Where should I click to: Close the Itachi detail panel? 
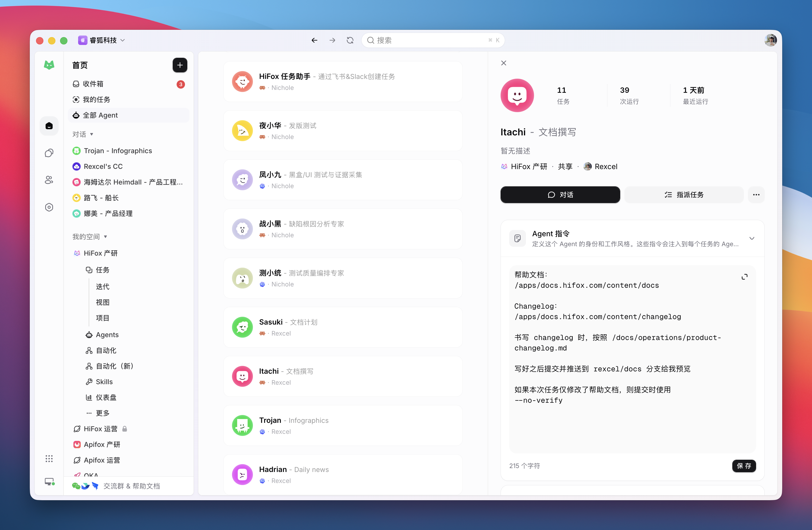[503, 63]
